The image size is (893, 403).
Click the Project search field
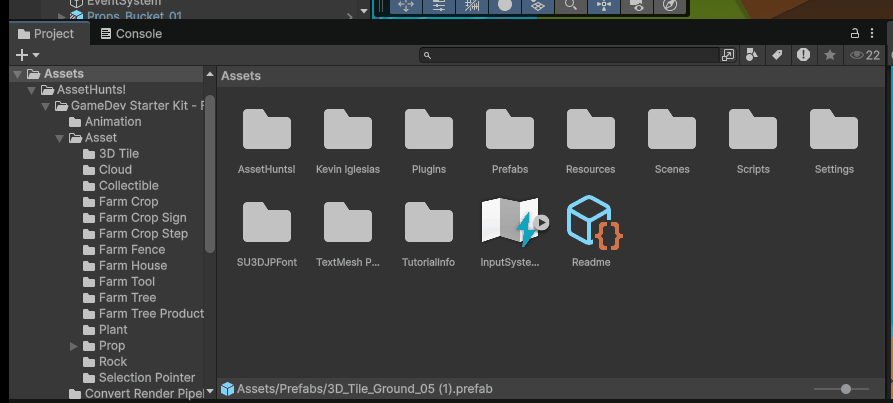click(x=570, y=55)
